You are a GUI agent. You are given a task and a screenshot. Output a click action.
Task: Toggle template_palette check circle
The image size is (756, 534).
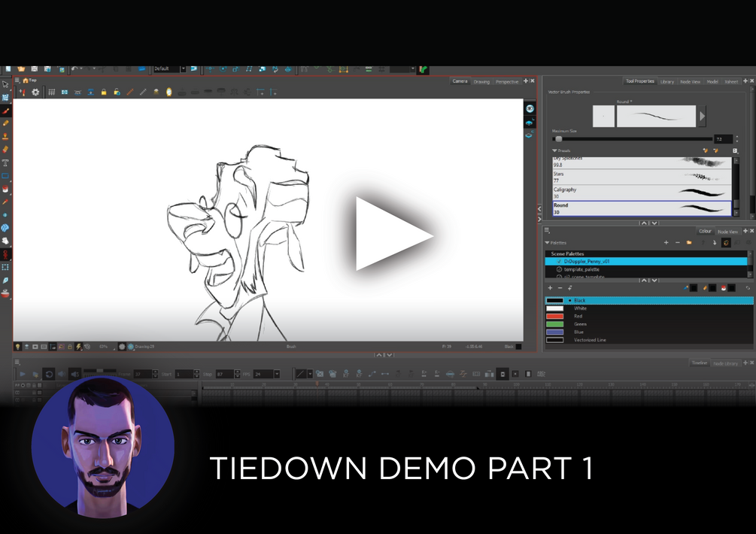click(559, 269)
